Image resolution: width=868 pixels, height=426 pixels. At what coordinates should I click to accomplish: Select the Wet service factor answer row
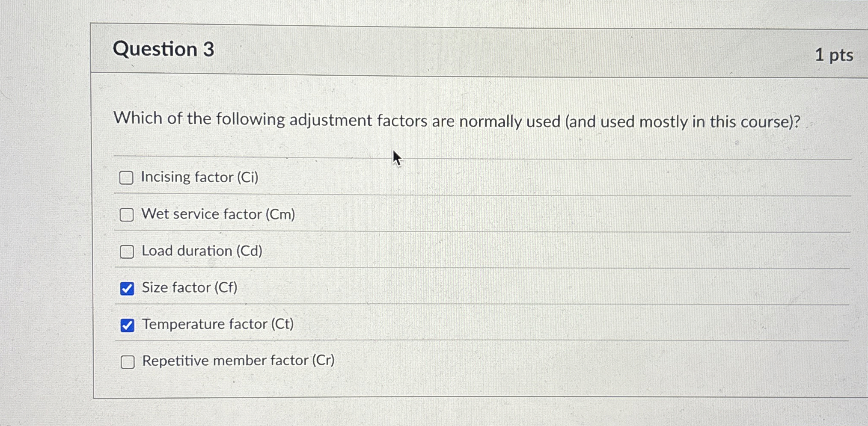217,214
